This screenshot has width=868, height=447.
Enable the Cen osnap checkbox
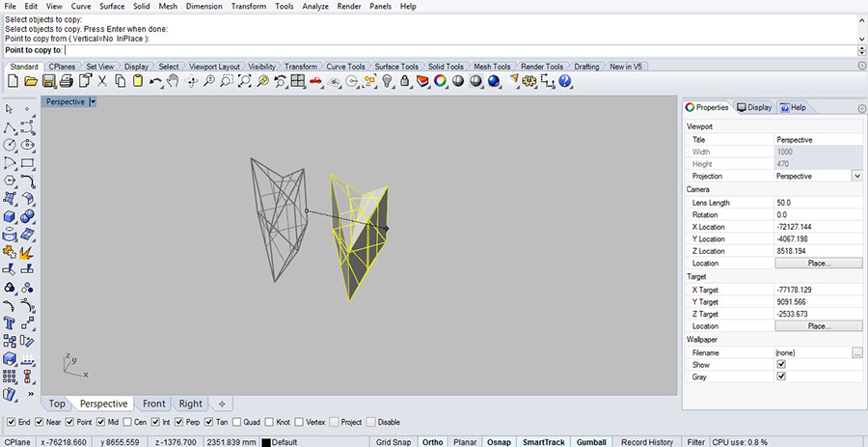[128, 422]
